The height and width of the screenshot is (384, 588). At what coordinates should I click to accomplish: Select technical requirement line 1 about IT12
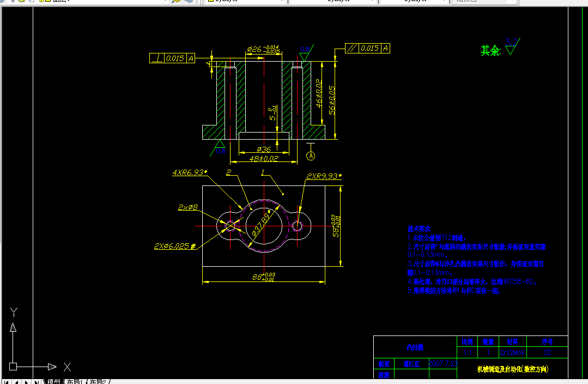(437, 238)
